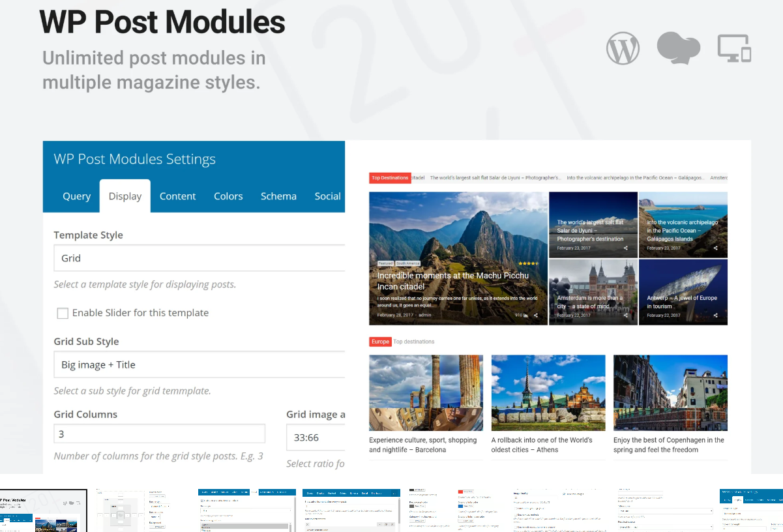Switch to the Colors tab
The image size is (783, 532).
(x=228, y=196)
